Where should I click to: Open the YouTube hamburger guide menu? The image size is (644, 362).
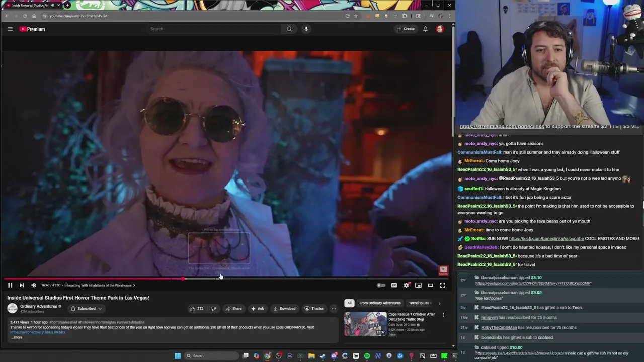(x=10, y=29)
